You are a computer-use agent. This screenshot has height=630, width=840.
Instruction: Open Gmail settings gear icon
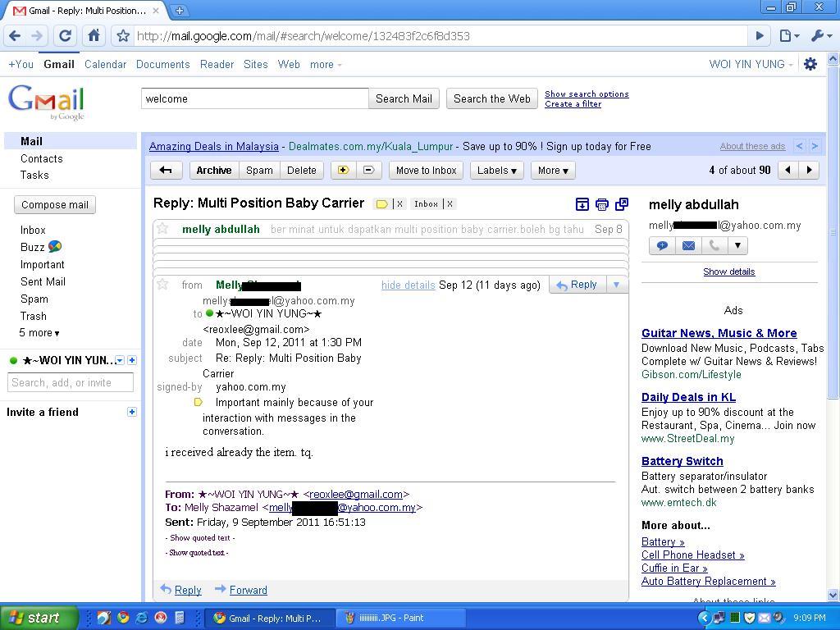tap(810, 64)
